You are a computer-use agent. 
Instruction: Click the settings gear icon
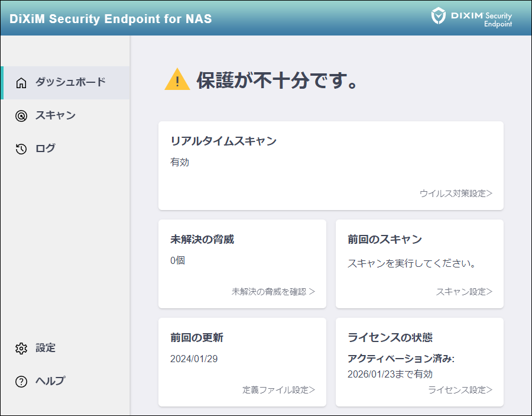21,349
